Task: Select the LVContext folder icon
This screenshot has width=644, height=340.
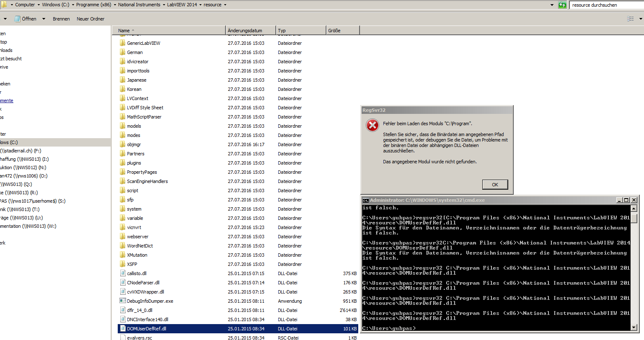Action: [122, 98]
